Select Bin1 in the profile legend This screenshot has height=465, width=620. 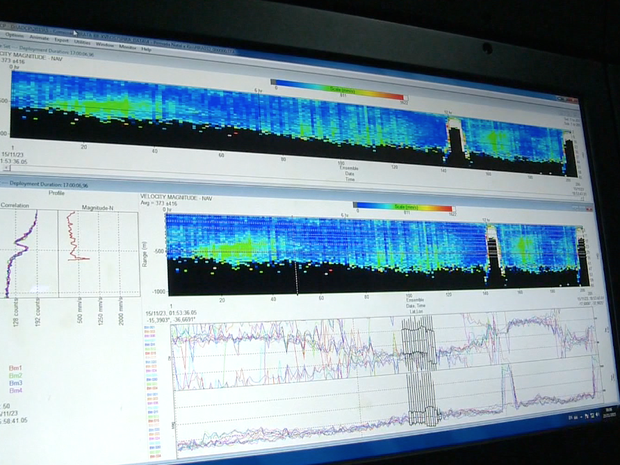pyautogui.click(x=16, y=367)
